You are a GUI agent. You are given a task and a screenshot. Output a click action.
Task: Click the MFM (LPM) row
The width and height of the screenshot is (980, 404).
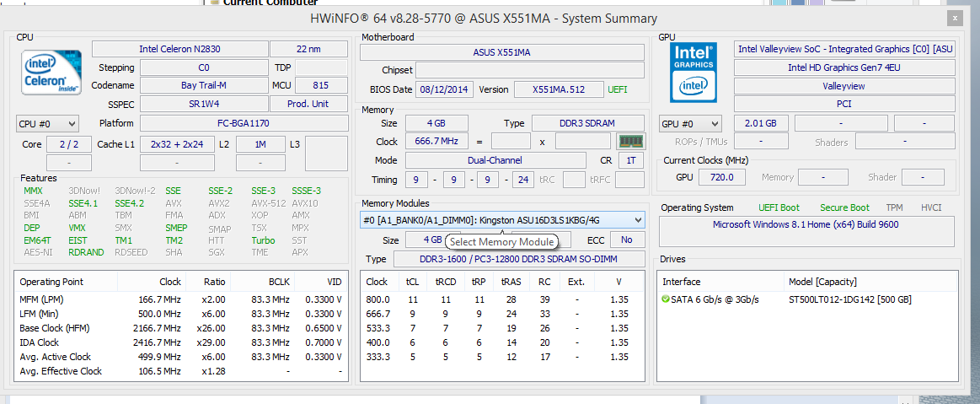[x=180, y=299]
